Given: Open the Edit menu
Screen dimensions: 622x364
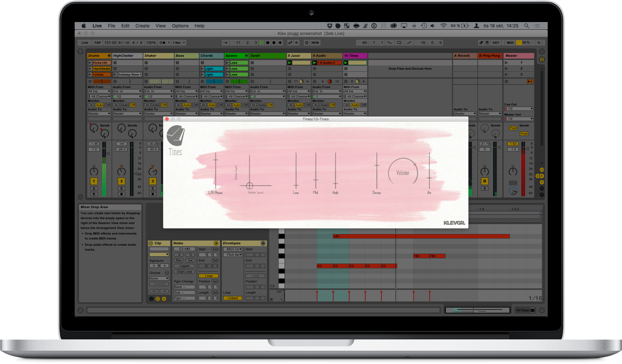Looking at the screenshot, I should (125, 26).
